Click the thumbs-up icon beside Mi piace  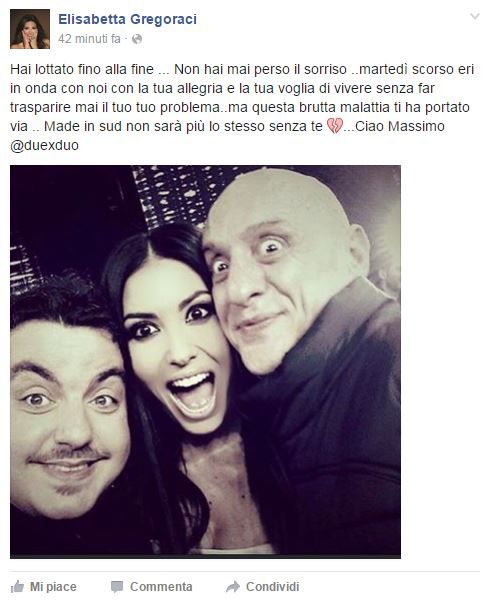[17, 586]
